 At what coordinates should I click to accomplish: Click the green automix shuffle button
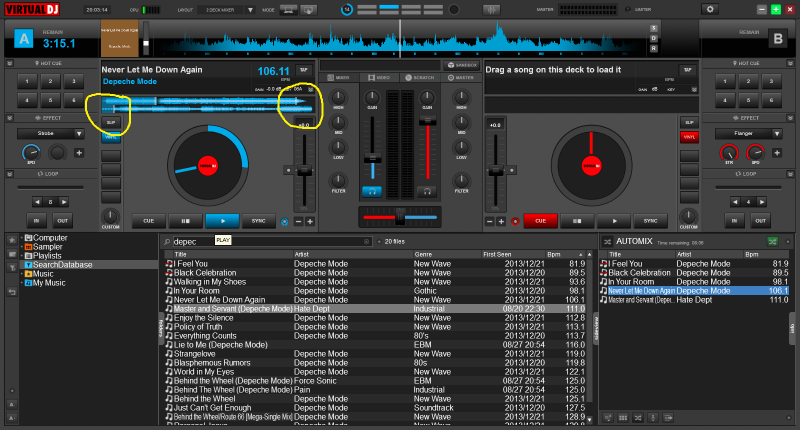pos(772,241)
